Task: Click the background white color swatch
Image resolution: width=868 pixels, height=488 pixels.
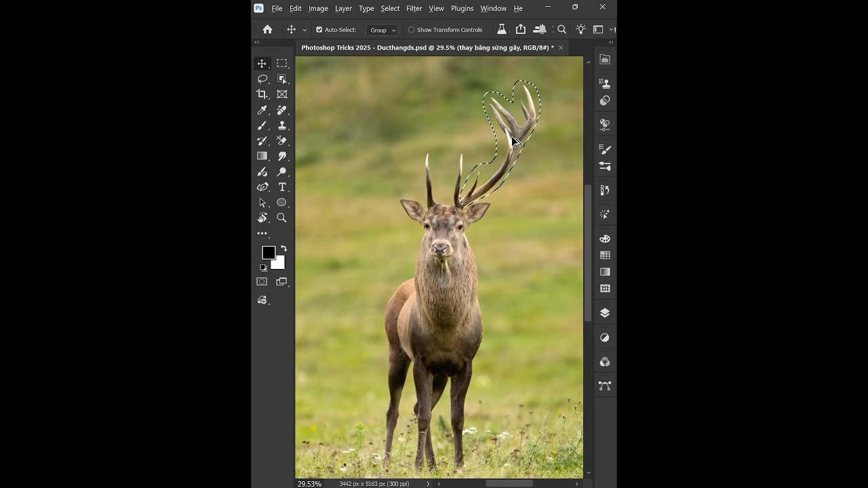Action: pos(280,264)
